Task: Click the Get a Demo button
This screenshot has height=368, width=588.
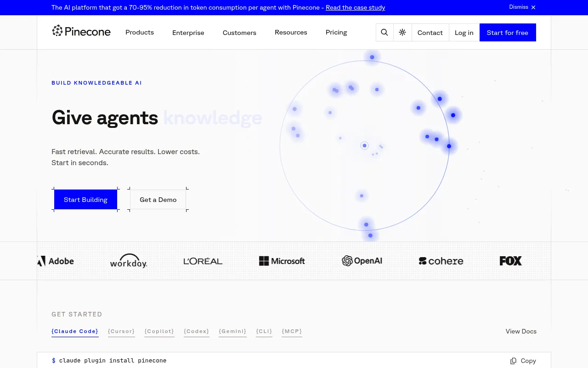Action: point(158,200)
